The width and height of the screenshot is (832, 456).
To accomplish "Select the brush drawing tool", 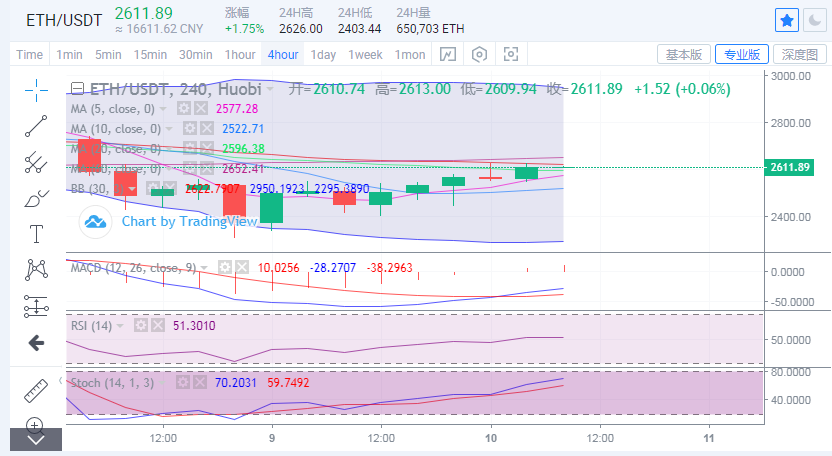I will [x=36, y=199].
